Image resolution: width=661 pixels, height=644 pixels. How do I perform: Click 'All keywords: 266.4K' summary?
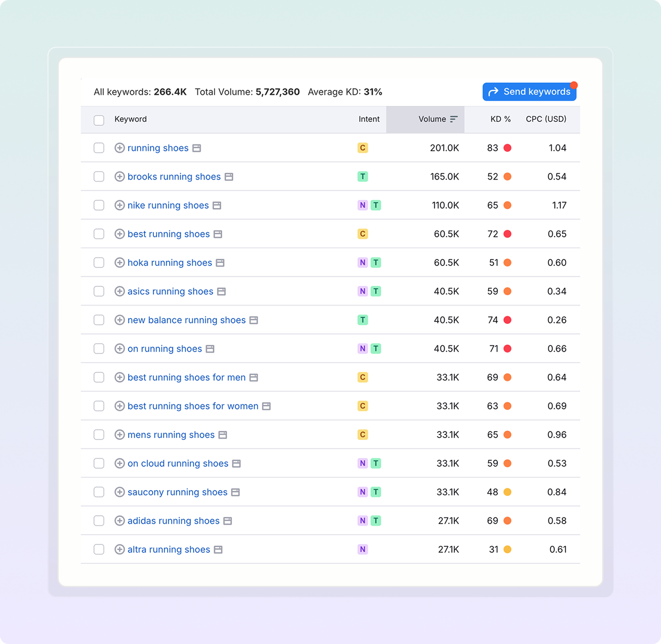[x=140, y=92]
